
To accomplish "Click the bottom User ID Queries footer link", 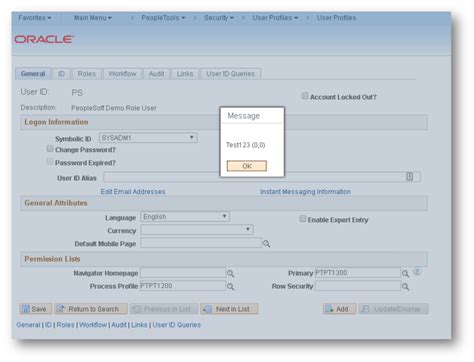I will (x=177, y=325).
